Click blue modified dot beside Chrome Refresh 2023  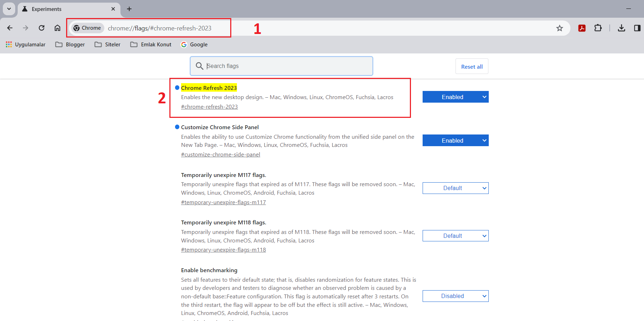[x=177, y=87]
